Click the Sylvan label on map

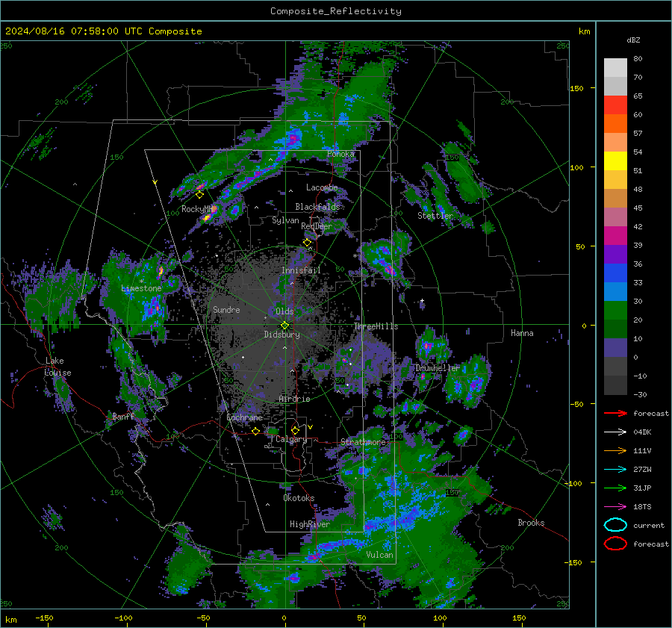pyautogui.click(x=285, y=220)
